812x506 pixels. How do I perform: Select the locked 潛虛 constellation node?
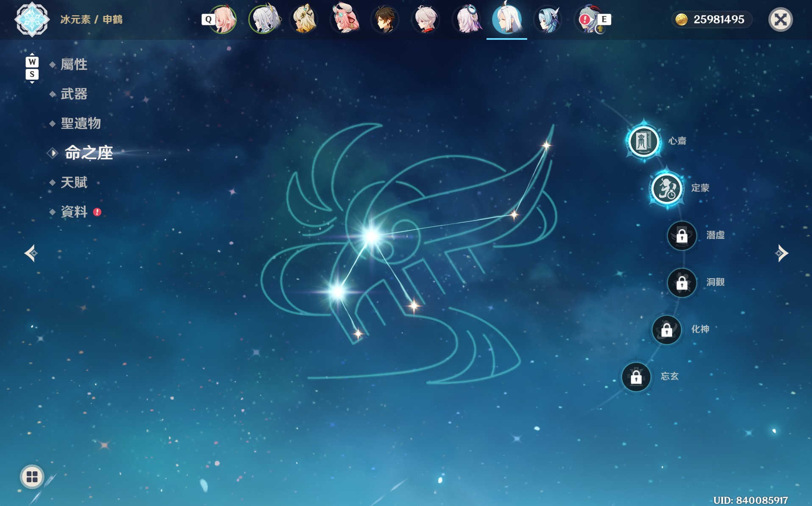[682, 235]
